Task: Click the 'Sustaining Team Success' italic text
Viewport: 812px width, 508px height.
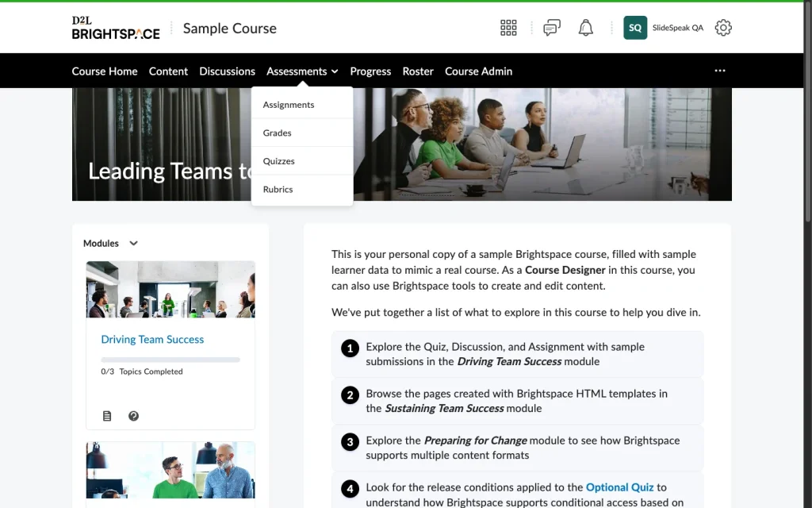Action: [x=444, y=409]
